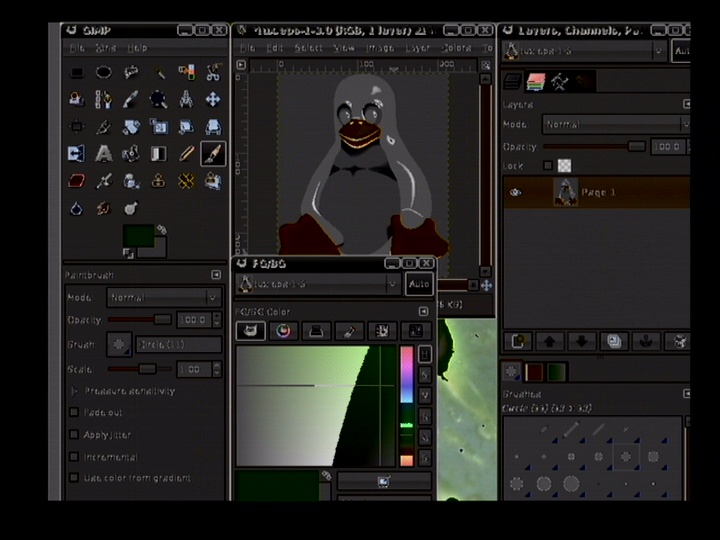Viewport: 720px width, 540px height.
Task: Duplicate layer using the layers panel button
Action: (x=613, y=342)
